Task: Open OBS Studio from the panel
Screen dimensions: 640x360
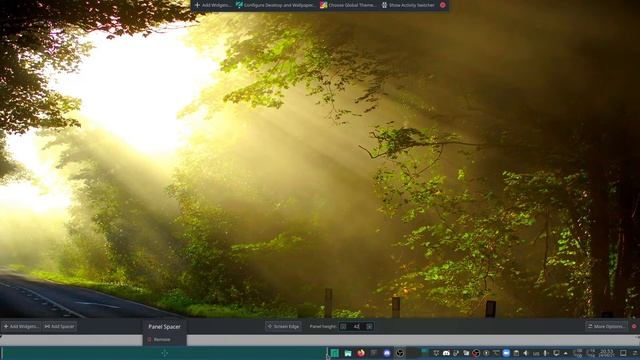Action: [400, 353]
